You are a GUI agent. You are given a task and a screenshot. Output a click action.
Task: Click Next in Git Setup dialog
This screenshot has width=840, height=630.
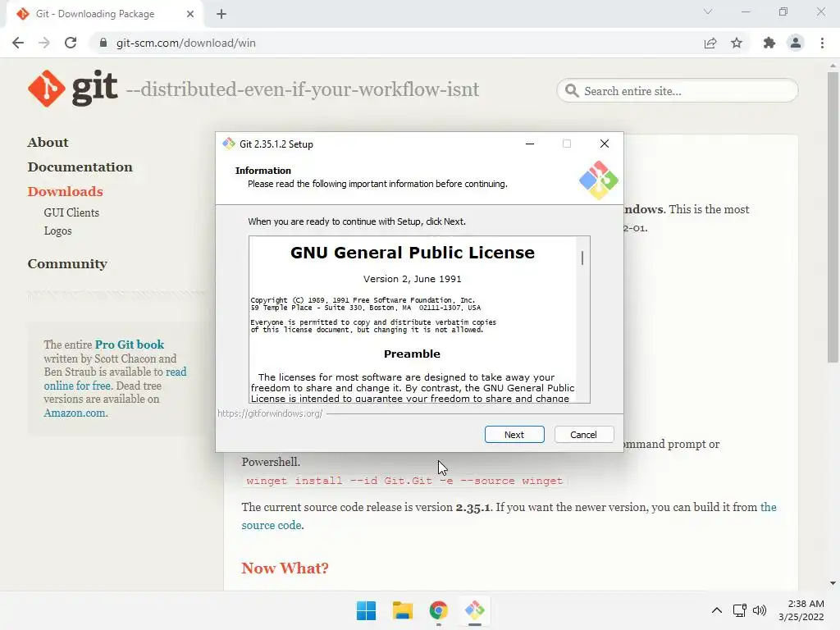514,435
